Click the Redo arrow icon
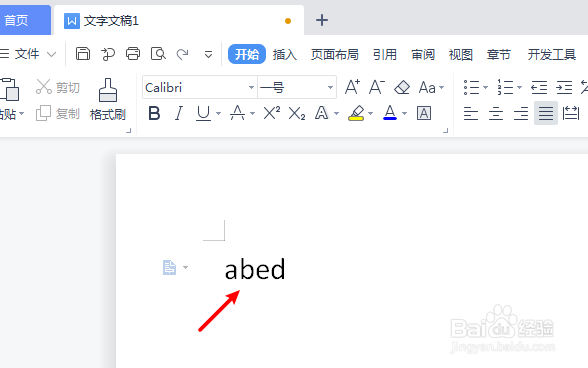The width and height of the screenshot is (588, 368). pos(183,54)
